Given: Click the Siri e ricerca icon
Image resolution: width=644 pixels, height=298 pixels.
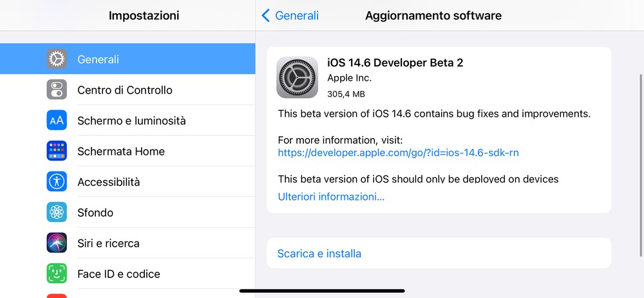Looking at the screenshot, I should (x=57, y=243).
